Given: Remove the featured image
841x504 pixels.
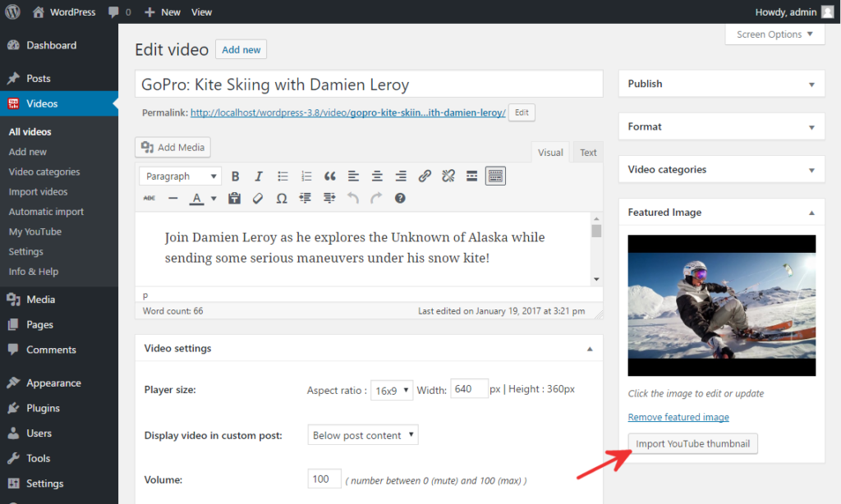Looking at the screenshot, I should pyautogui.click(x=678, y=417).
